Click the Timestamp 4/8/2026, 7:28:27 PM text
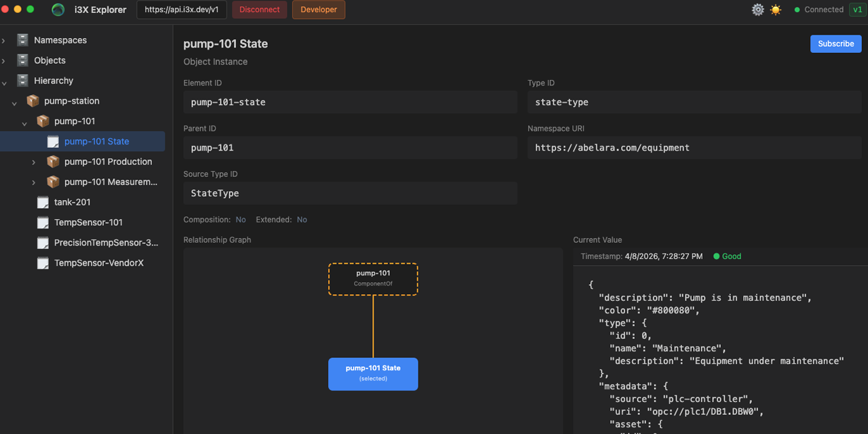The width and height of the screenshot is (868, 434). (x=642, y=256)
